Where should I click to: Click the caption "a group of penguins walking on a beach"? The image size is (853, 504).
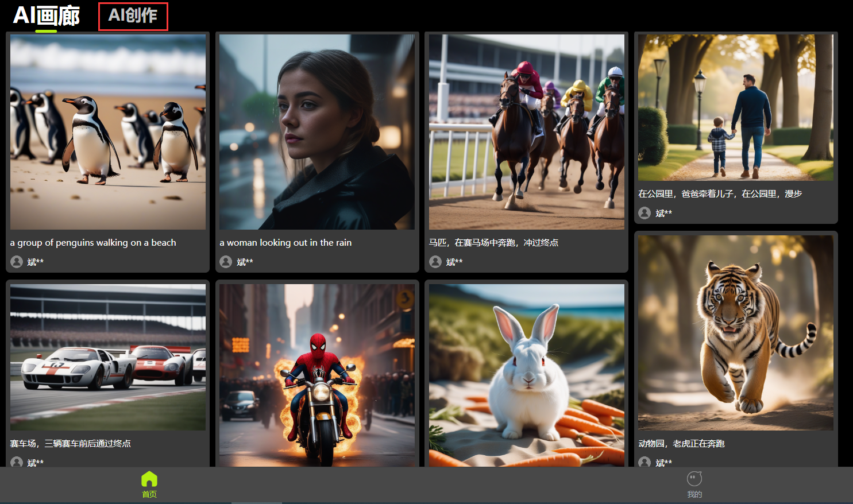click(x=93, y=243)
